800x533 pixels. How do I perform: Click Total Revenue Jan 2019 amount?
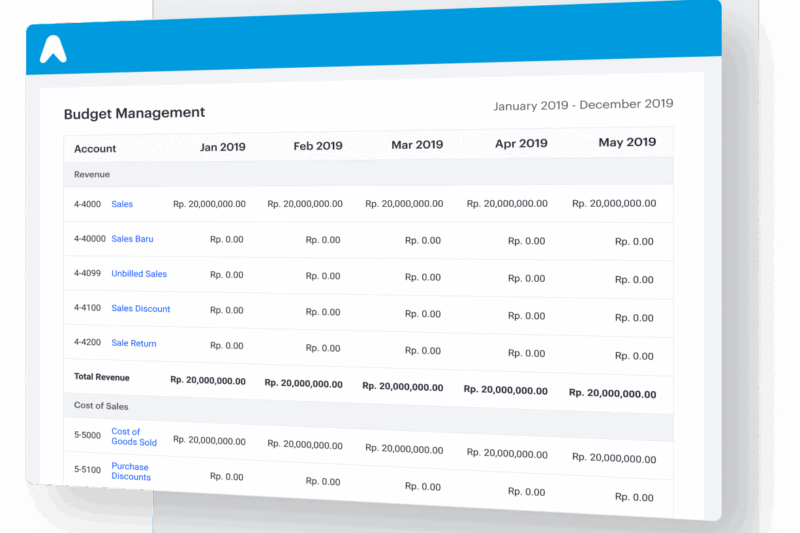pos(208,380)
